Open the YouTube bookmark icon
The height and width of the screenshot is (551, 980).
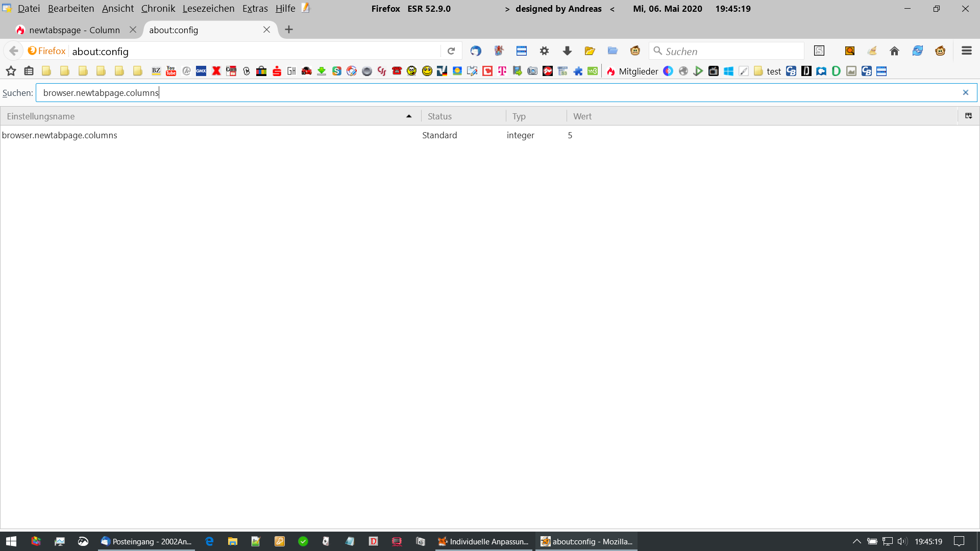[x=171, y=71]
